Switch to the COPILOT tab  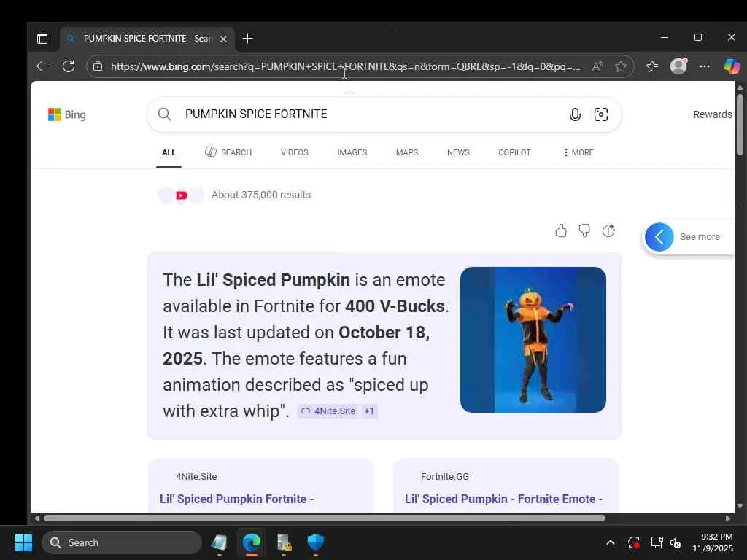pyautogui.click(x=514, y=152)
